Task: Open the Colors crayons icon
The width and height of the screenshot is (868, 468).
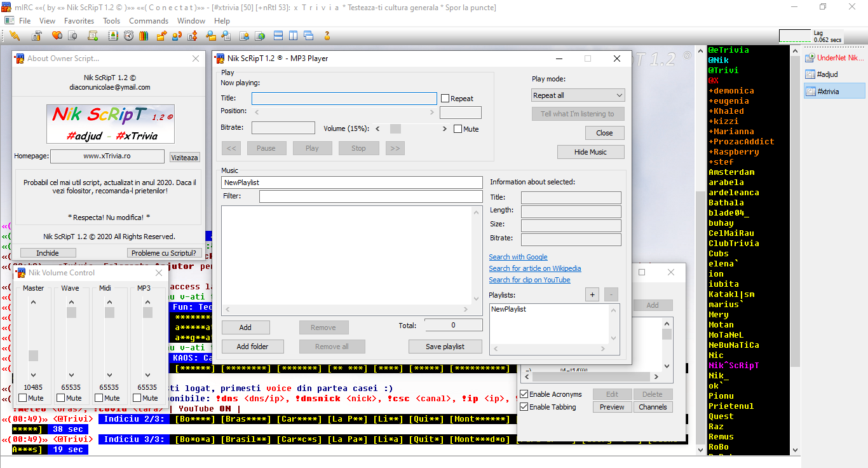Action: (144, 36)
